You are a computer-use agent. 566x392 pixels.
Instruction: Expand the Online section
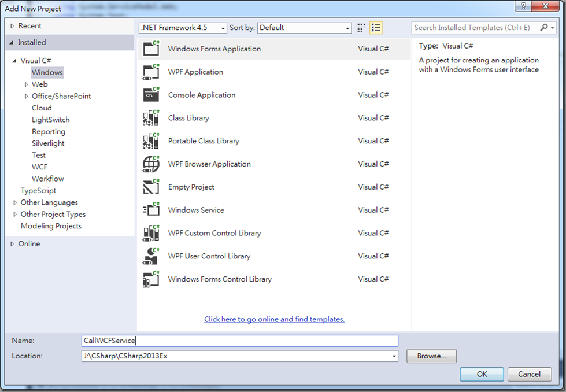coord(12,244)
